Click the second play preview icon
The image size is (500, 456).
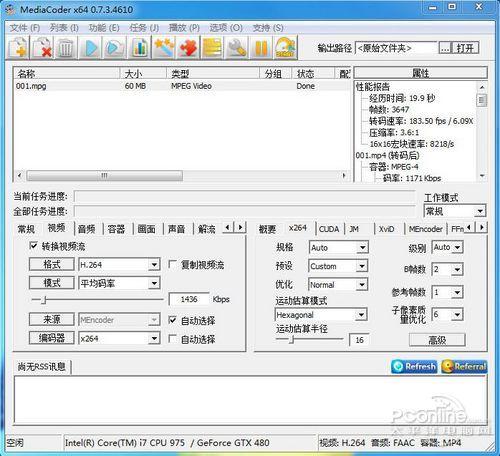point(115,48)
